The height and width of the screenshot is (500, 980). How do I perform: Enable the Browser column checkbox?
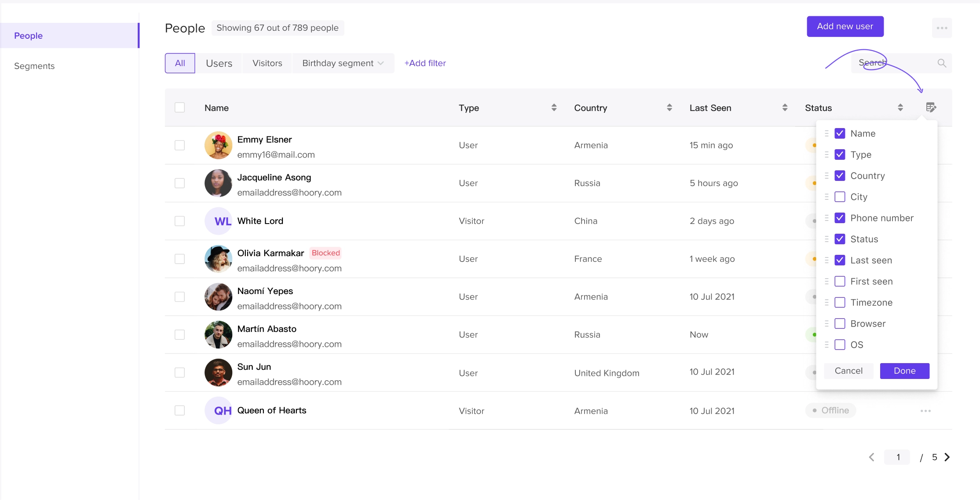840,324
